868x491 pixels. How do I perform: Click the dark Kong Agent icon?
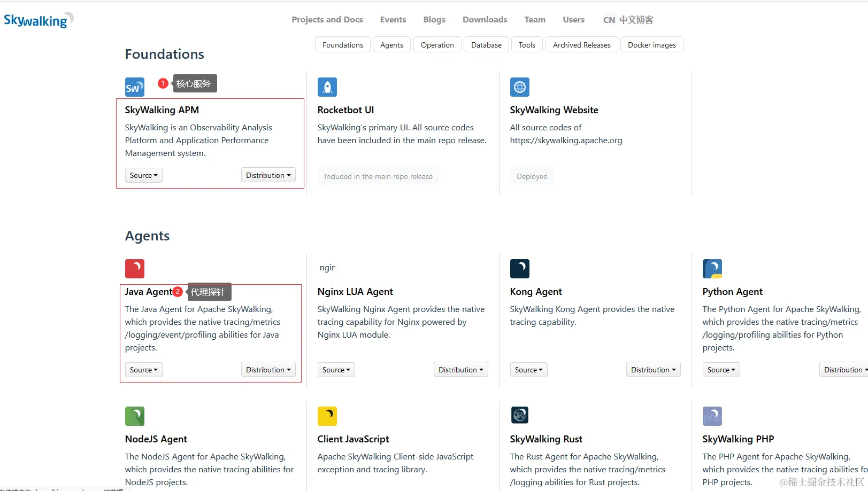coord(520,269)
